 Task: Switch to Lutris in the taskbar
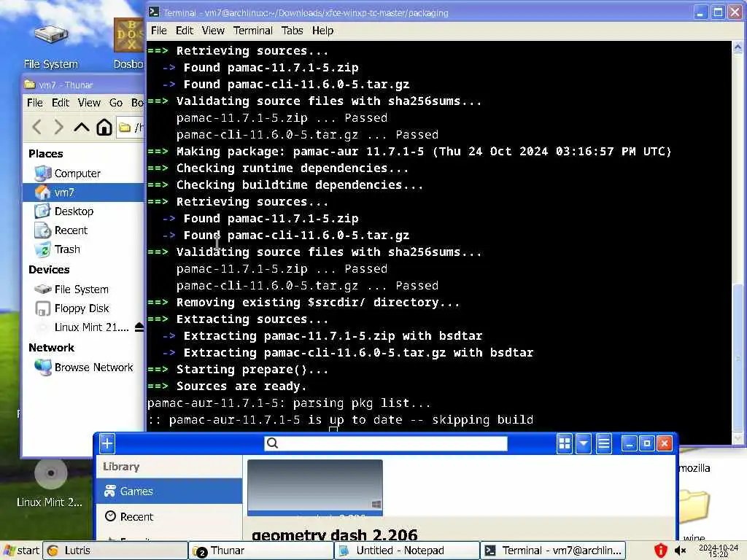coord(116,551)
